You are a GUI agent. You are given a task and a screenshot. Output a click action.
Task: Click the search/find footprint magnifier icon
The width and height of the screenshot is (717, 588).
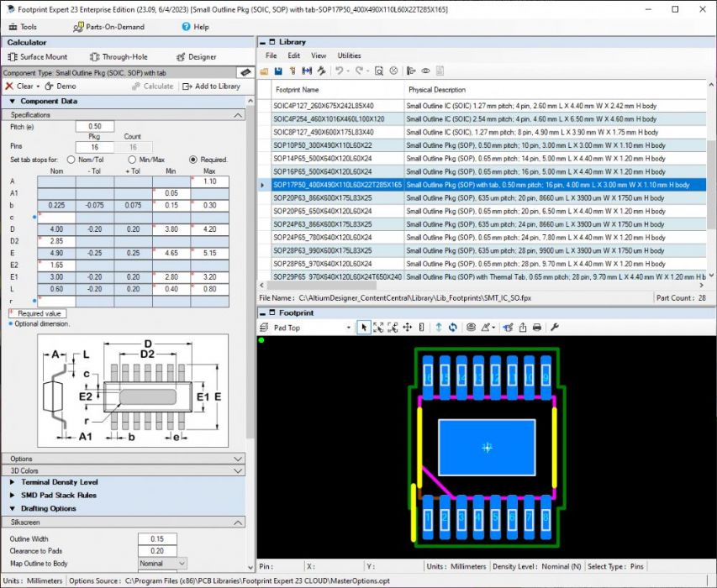(x=378, y=71)
